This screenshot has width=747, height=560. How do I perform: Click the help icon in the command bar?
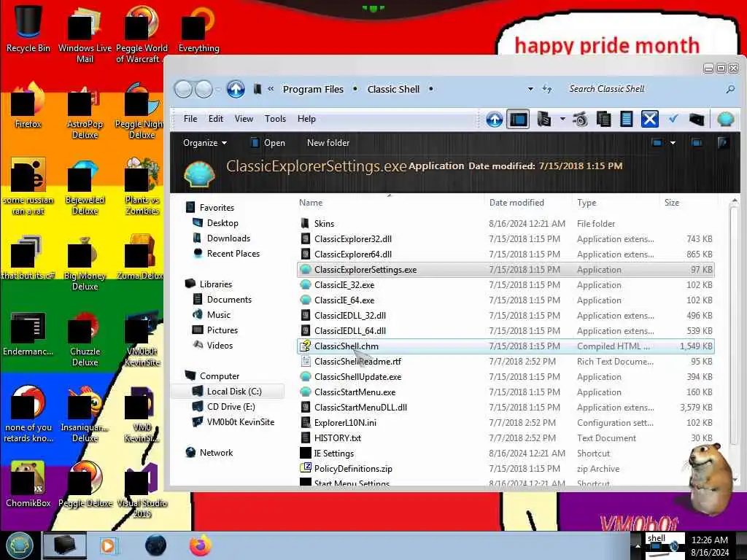tap(723, 143)
